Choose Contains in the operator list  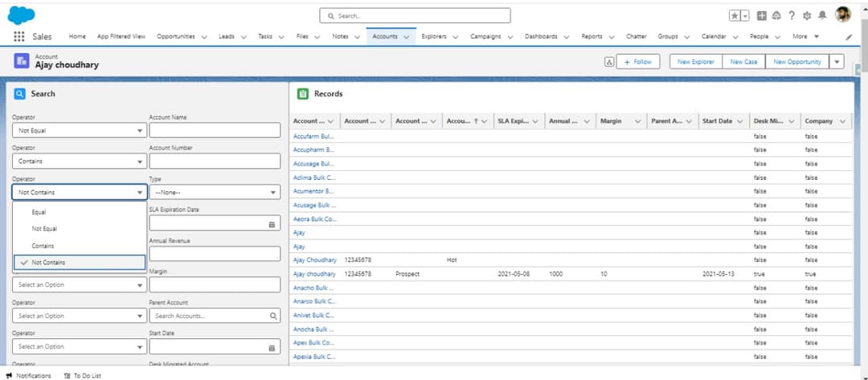coord(79,246)
